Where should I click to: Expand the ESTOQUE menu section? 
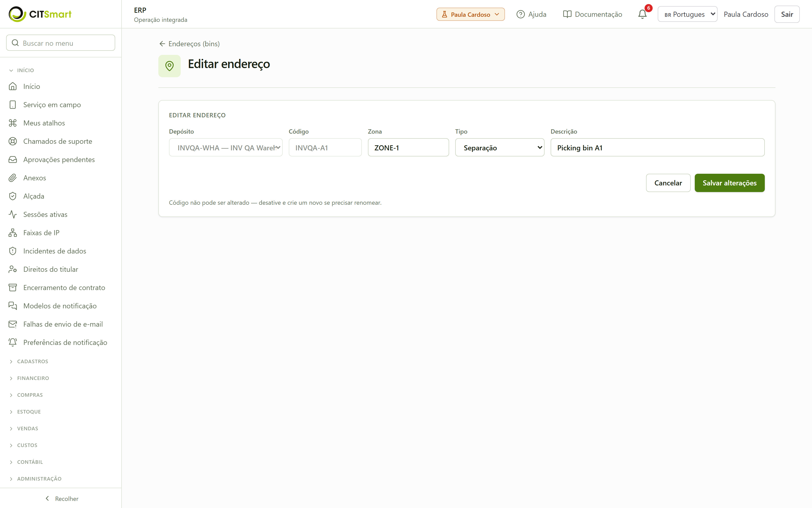(x=25, y=412)
